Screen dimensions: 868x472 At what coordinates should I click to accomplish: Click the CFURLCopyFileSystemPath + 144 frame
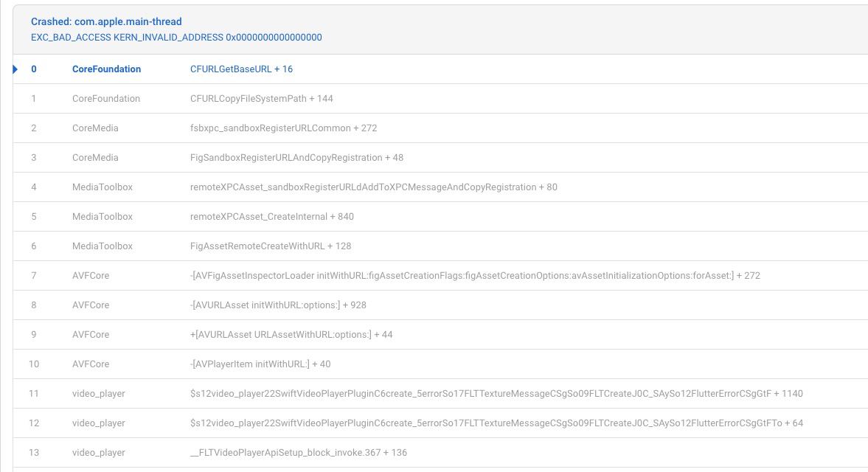pyautogui.click(x=261, y=99)
